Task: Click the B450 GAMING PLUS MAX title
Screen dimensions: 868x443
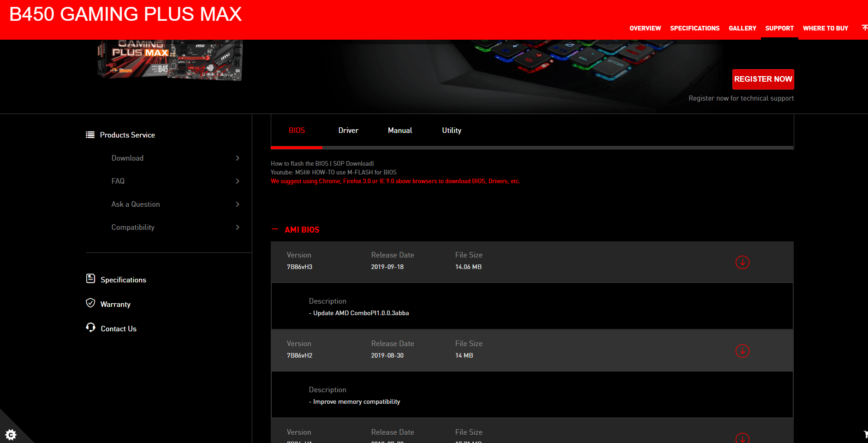Action: click(x=125, y=14)
